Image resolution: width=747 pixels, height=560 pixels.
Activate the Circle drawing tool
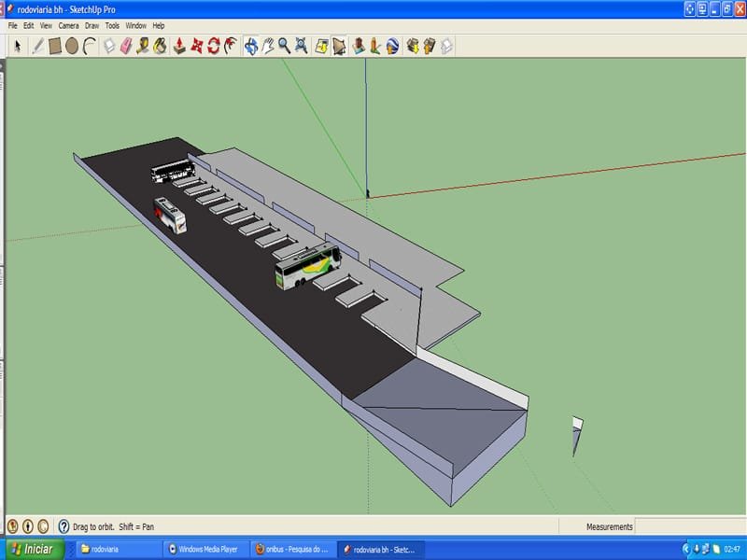(x=72, y=45)
